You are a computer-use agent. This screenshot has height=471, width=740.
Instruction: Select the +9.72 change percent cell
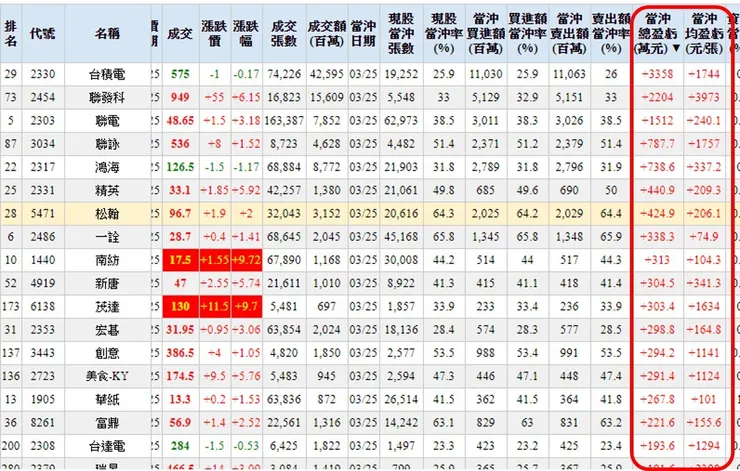pos(246,260)
